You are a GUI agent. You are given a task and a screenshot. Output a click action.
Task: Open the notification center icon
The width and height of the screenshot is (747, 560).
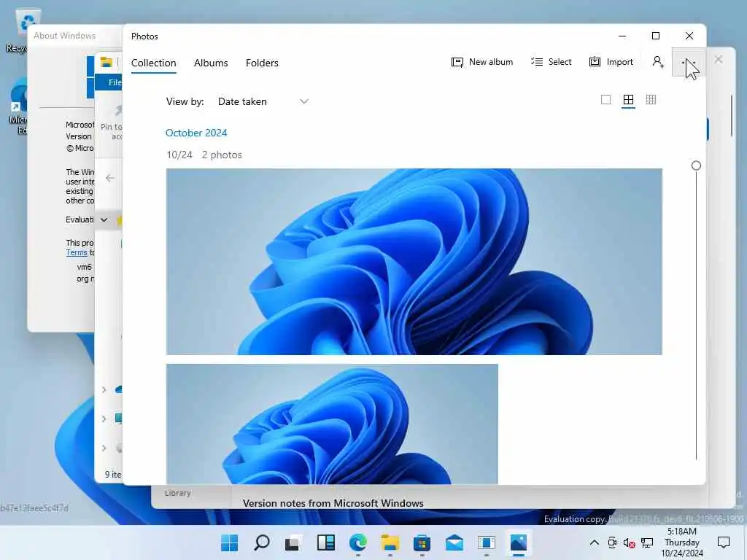[723, 542]
